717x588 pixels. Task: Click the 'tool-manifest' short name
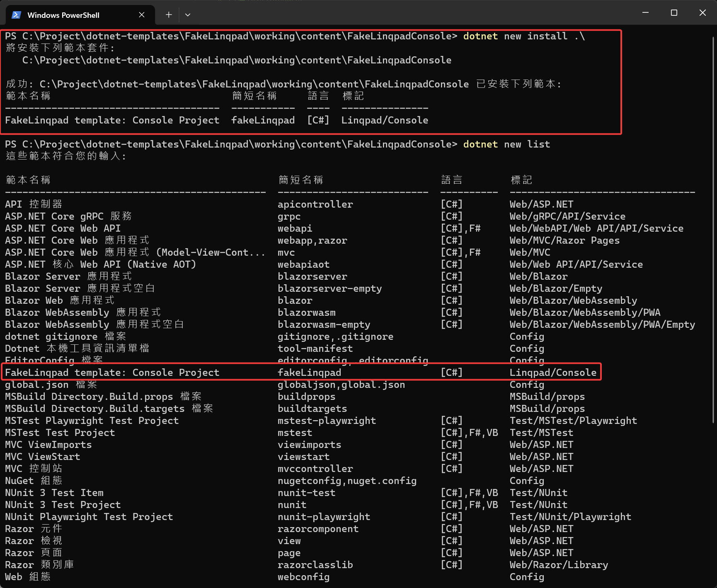click(x=315, y=348)
